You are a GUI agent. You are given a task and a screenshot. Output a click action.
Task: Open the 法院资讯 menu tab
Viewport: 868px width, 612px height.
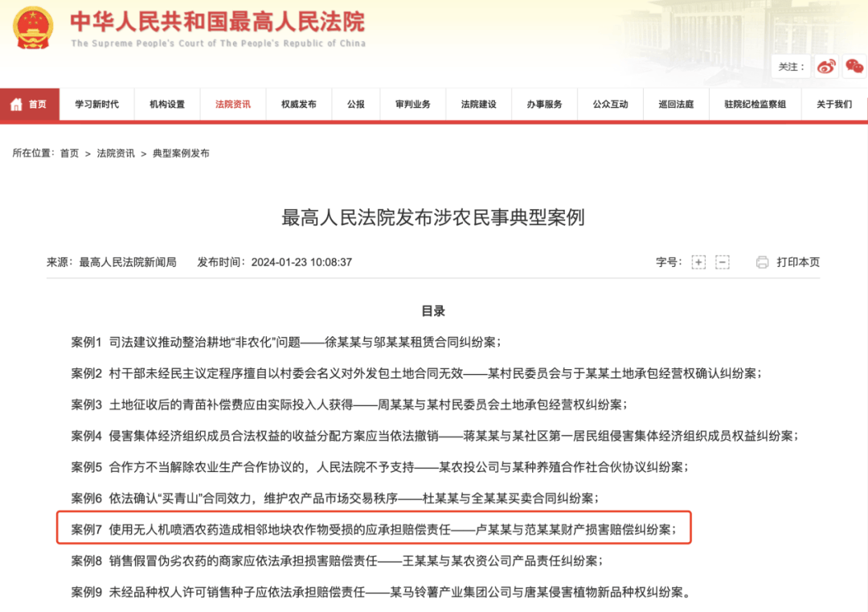[x=233, y=105]
